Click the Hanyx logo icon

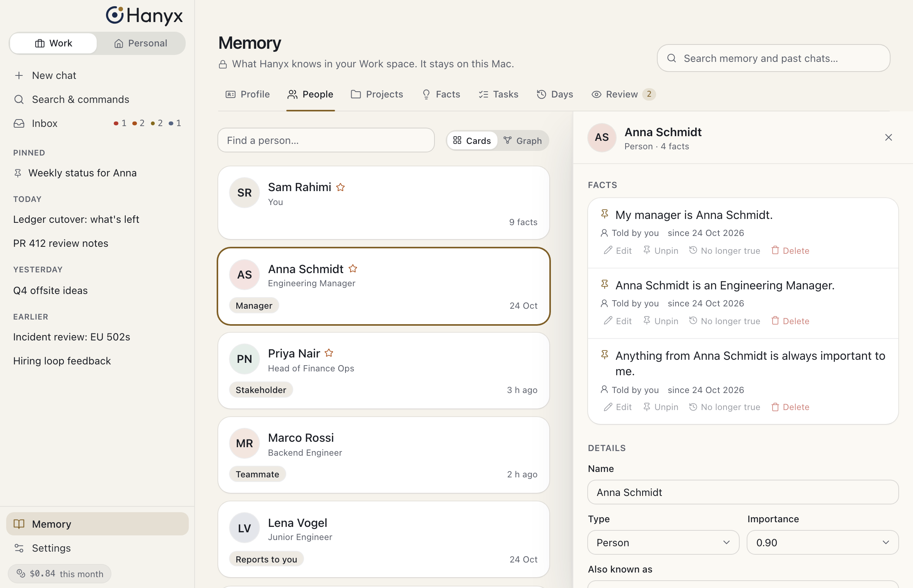point(115,15)
